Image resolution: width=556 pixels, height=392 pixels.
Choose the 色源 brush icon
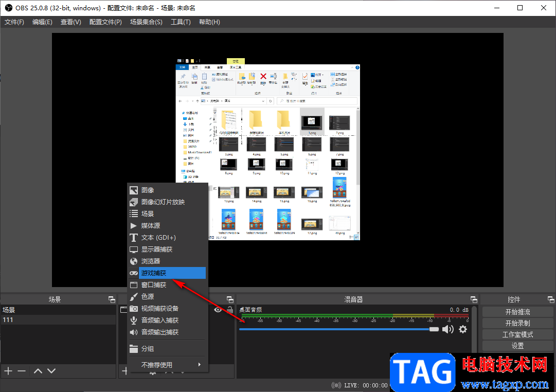point(134,296)
